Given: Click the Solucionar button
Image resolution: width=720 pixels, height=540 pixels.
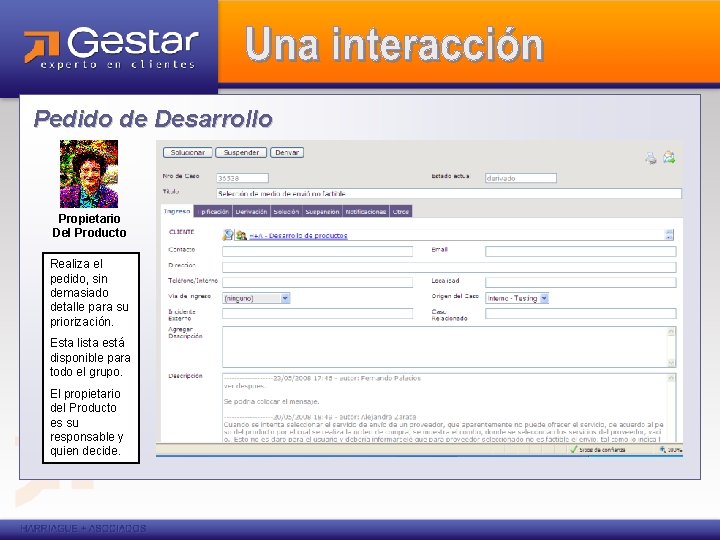Looking at the screenshot, I should coord(187,152).
